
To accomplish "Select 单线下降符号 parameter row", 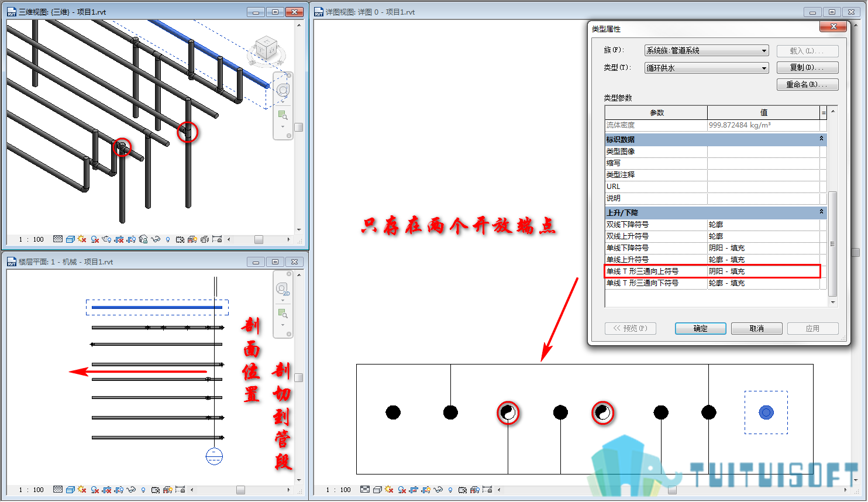I will (x=712, y=248).
